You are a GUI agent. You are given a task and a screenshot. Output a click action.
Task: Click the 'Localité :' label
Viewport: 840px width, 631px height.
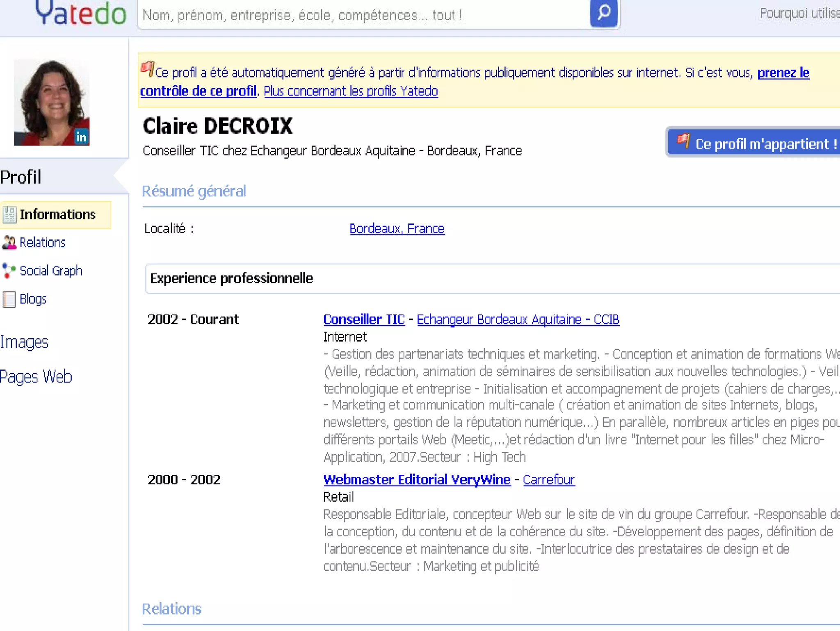[169, 229]
